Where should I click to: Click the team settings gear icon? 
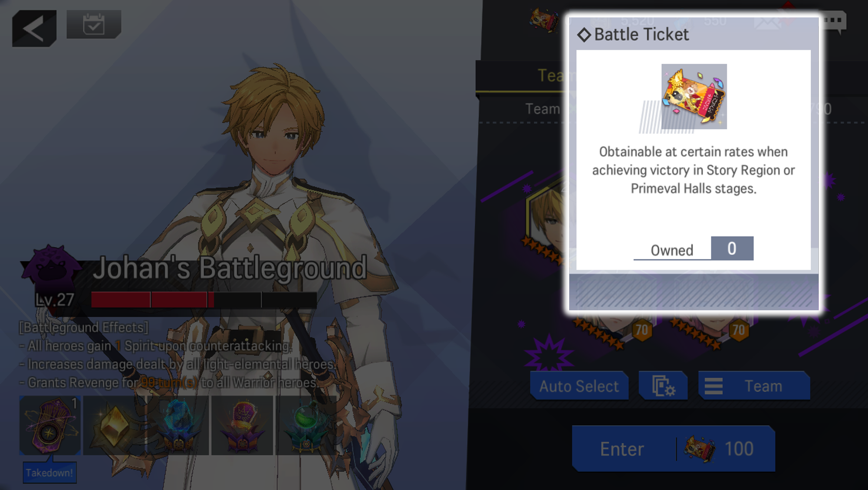[x=663, y=385]
